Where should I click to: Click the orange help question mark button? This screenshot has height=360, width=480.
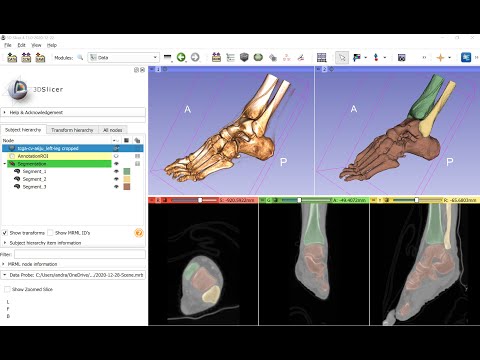click(139, 233)
